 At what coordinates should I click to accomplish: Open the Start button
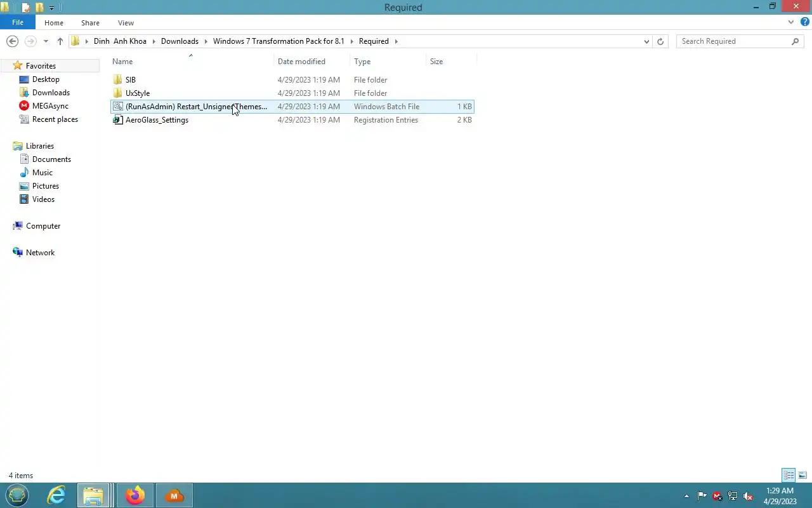click(x=17, y=495)
